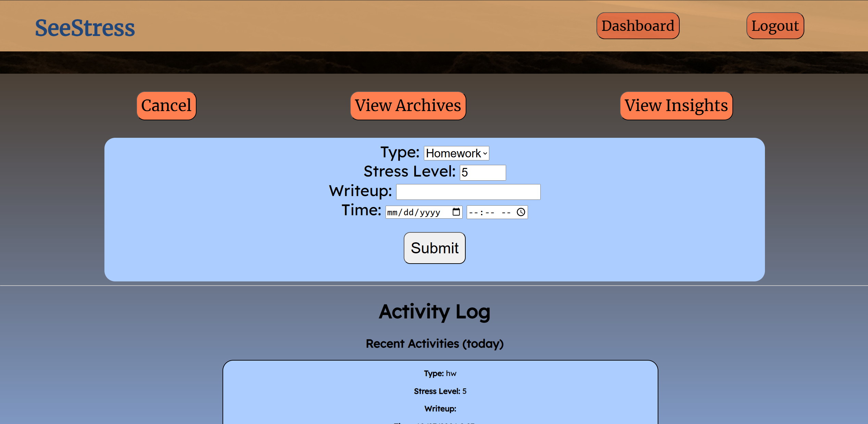Select the minutes segment of time field
This screenshot has width=868, height=424.
coord(490,213)
